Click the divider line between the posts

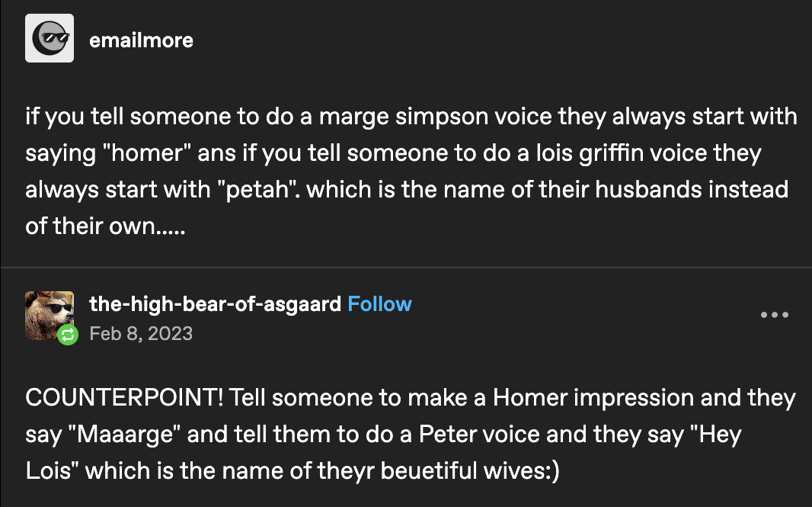click(406, 268)
